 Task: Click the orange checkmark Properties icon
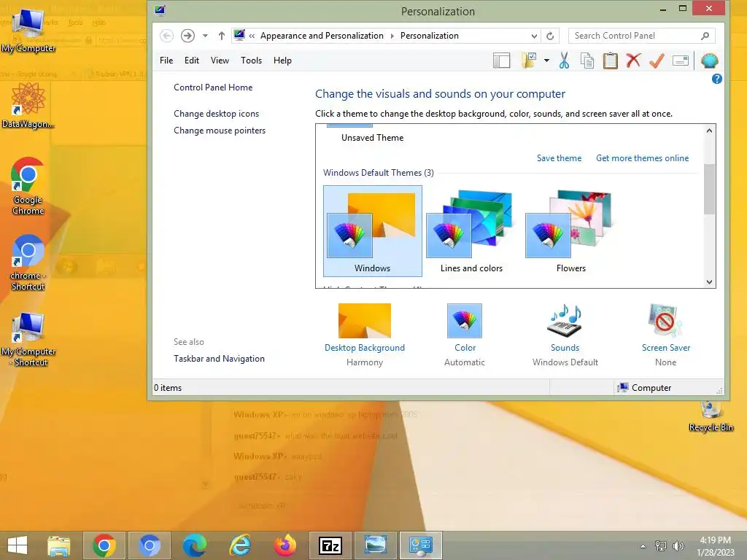pos(657,61)
